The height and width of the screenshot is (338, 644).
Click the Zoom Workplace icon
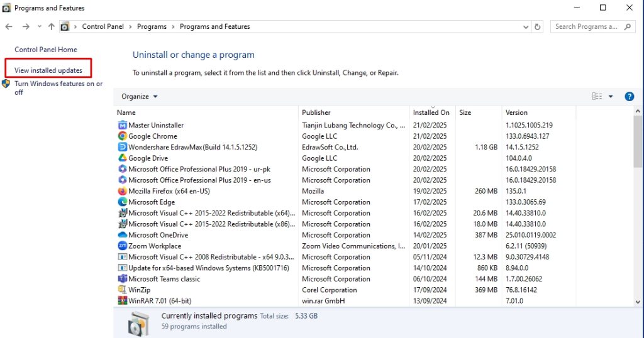pos(123,246)
